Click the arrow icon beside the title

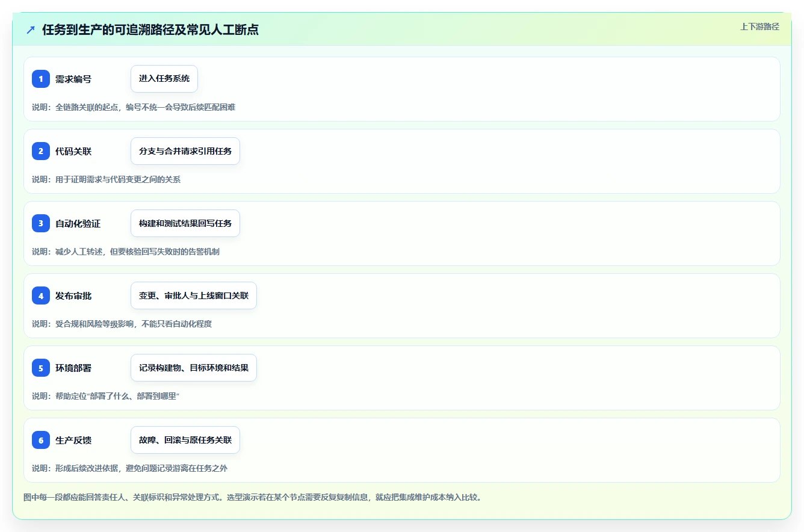coord(31,29)
